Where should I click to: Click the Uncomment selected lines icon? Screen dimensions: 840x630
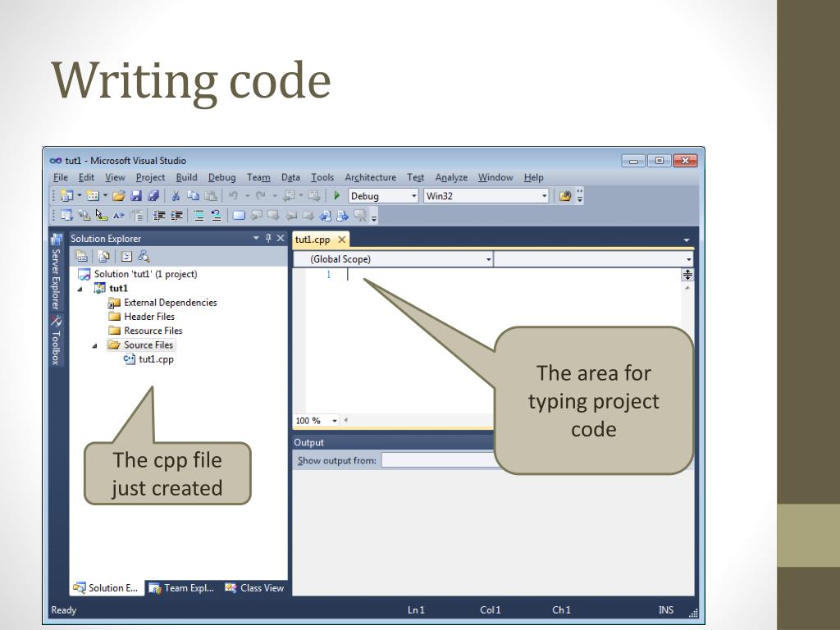(x=216, y=216)
